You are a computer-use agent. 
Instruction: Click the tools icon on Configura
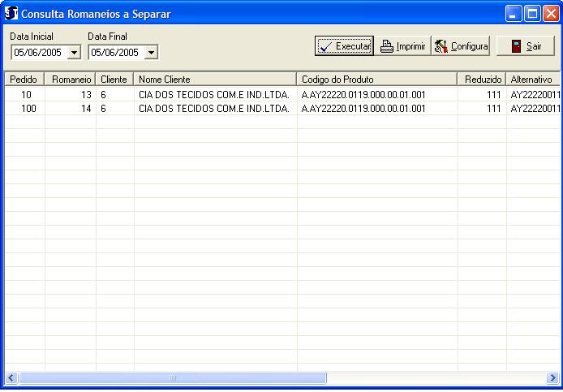441,46
